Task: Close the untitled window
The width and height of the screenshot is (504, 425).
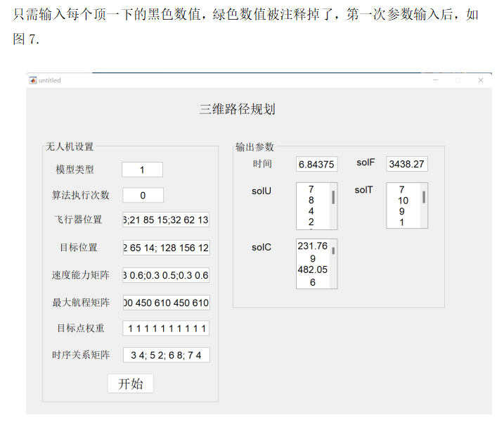Action: (x=481, y=80)
